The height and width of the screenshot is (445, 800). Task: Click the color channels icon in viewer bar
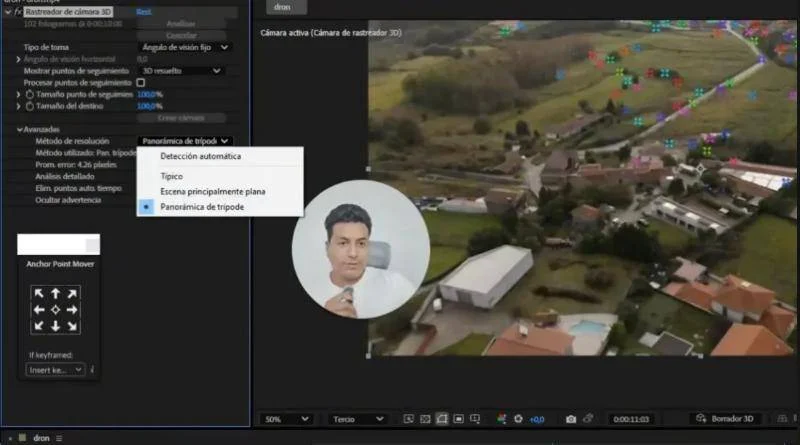pos(502,419)
